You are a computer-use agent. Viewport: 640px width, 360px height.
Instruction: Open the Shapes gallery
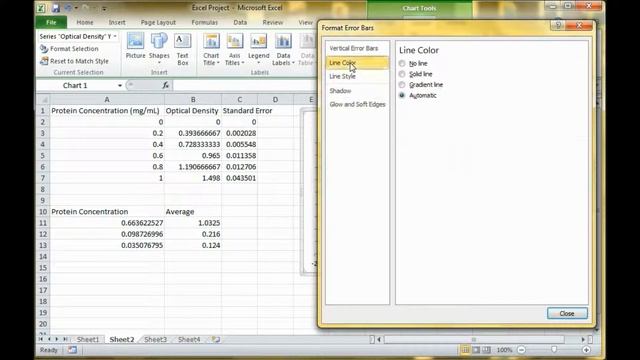(x=159, y=49)
